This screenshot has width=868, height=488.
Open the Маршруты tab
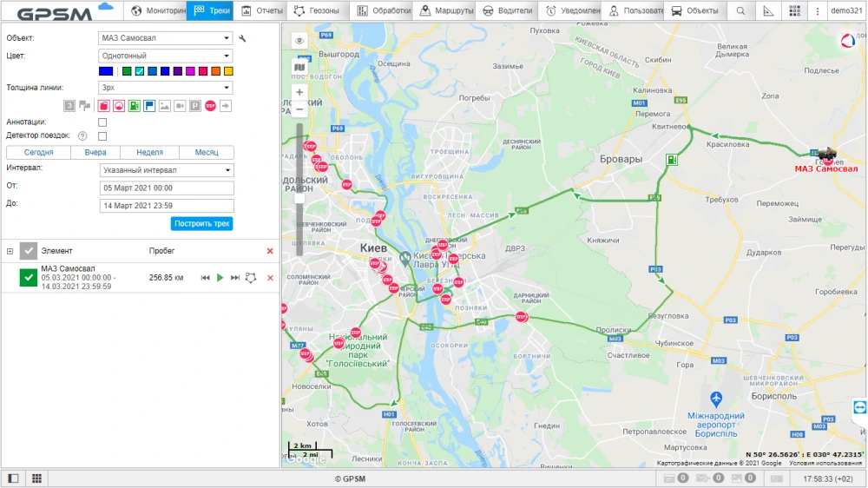pos(446,10)
